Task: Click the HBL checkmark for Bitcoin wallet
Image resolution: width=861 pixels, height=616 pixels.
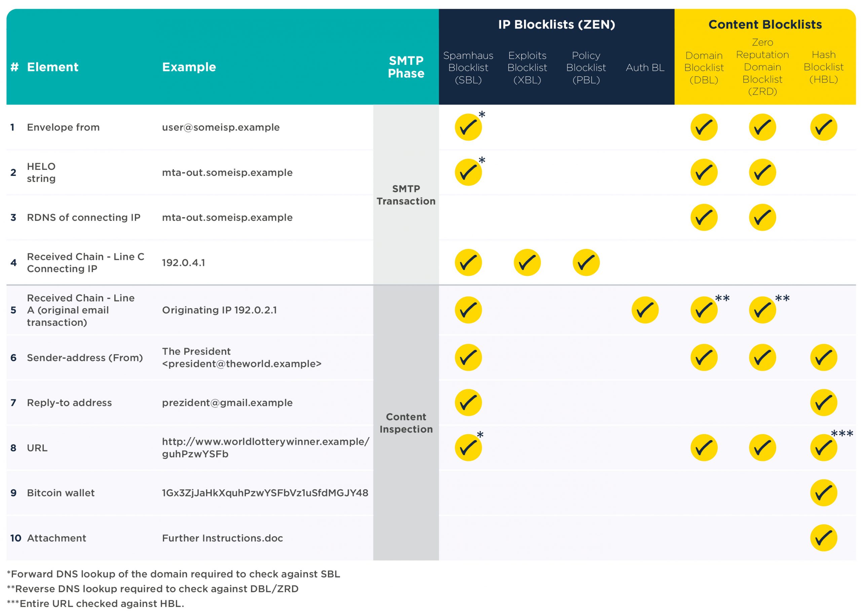Action: [823, 493]
